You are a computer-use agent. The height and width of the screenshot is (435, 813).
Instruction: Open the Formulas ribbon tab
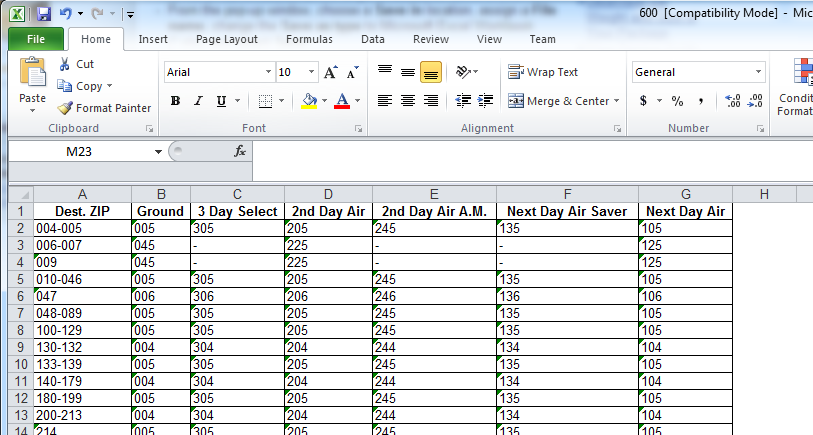(x=309, y=39)
